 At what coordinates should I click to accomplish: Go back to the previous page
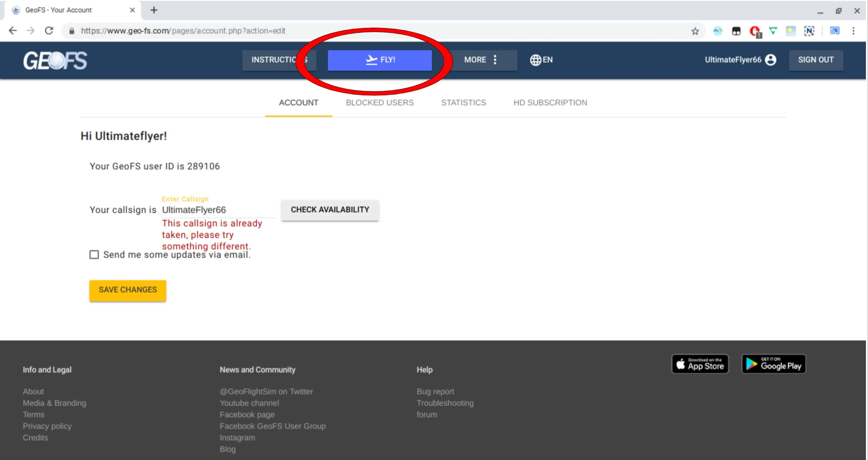click(x=13, y=31)
